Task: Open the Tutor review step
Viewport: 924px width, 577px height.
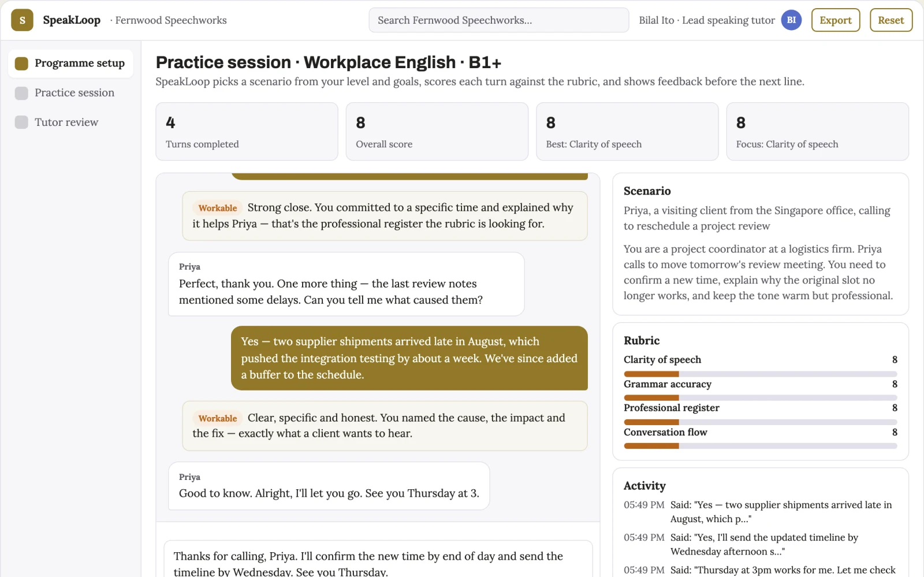Action: tap(70, 122)
